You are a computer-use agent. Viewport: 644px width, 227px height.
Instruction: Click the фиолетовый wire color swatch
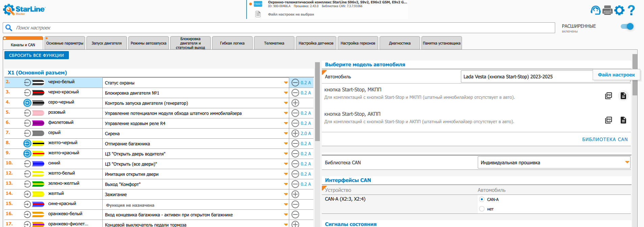pyautogui.click(x=38, y=123)
